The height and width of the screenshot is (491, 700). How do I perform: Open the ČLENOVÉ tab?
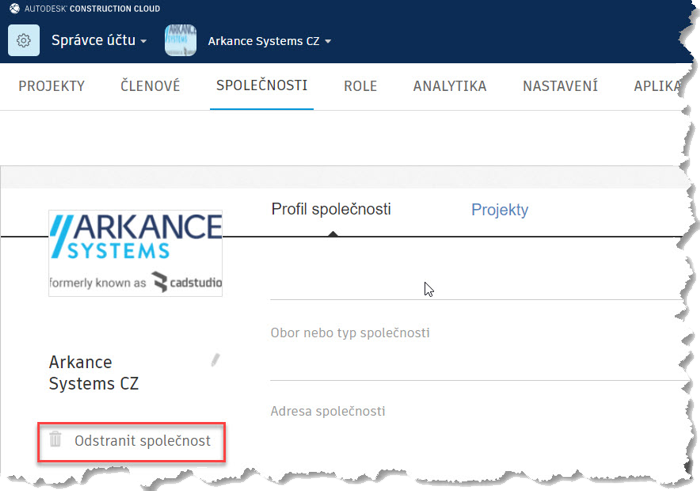point(150,86)
